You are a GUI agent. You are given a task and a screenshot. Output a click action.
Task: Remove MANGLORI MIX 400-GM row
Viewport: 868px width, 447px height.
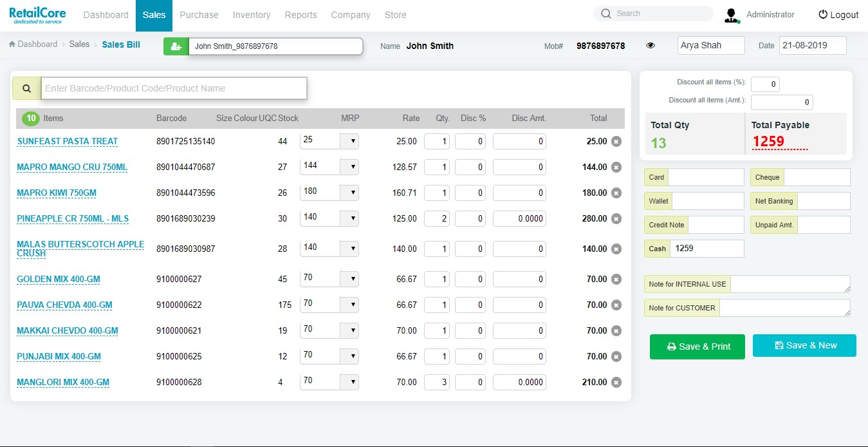(x=616, y=383)
